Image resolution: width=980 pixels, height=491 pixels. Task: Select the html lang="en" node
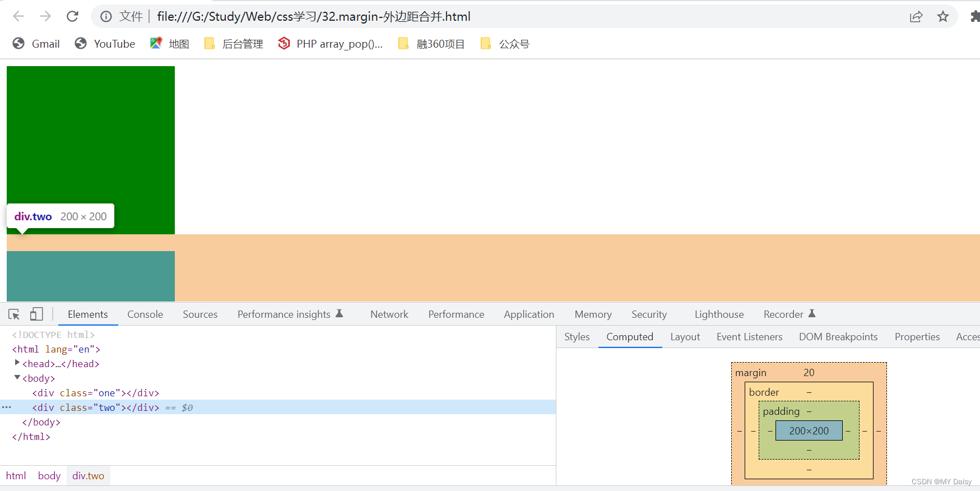(x=56, y=349)
